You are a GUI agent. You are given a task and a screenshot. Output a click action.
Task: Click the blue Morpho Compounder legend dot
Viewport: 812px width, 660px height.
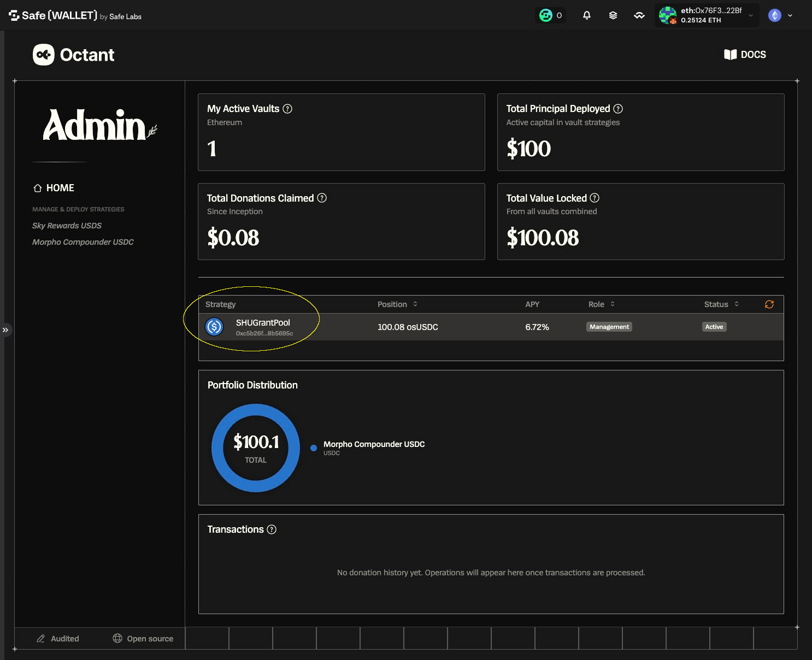314,448
